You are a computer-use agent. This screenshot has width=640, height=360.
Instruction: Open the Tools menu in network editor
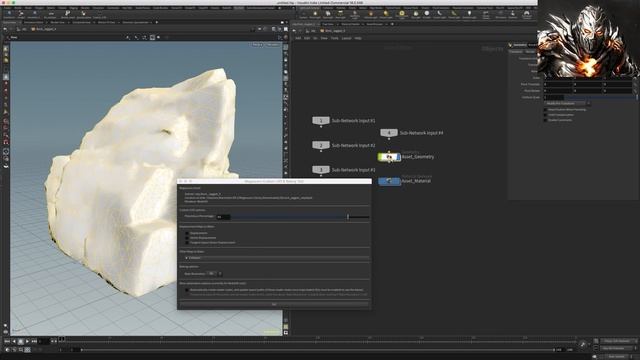(335, 38)
